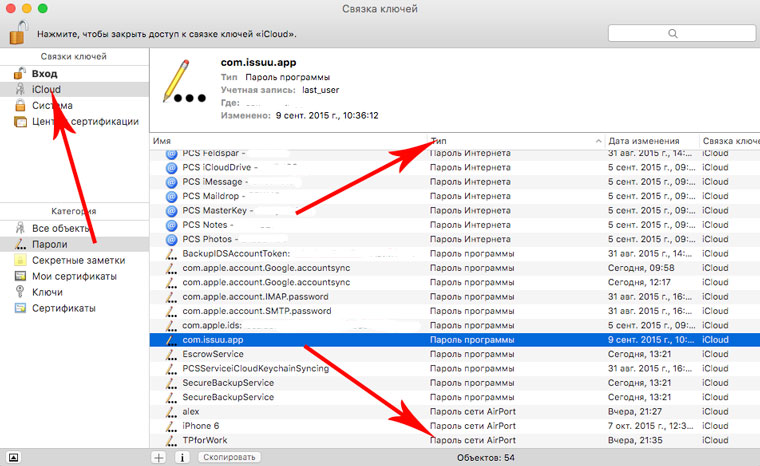Select com.apple.account.SMTP.password entry

[455, 311]
